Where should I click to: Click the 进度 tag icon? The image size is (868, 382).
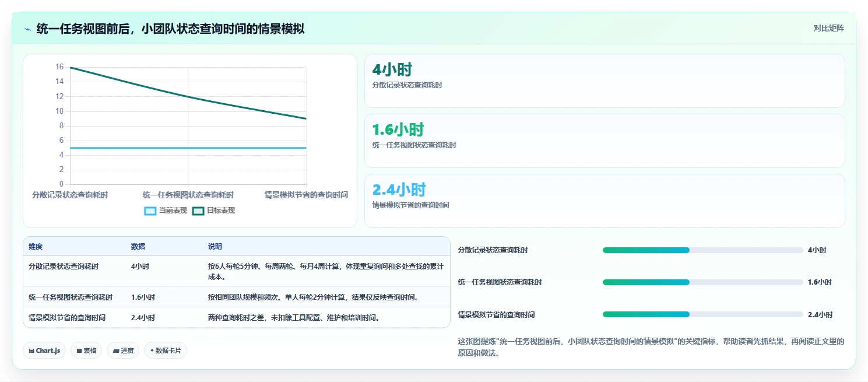[115, 351]
